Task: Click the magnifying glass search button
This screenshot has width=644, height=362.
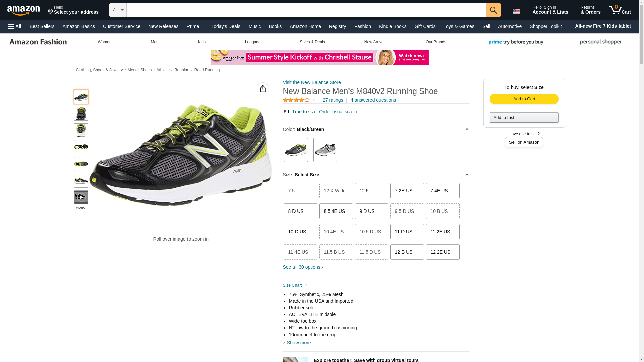Action: pyautogui.click(x=493, y=10)
